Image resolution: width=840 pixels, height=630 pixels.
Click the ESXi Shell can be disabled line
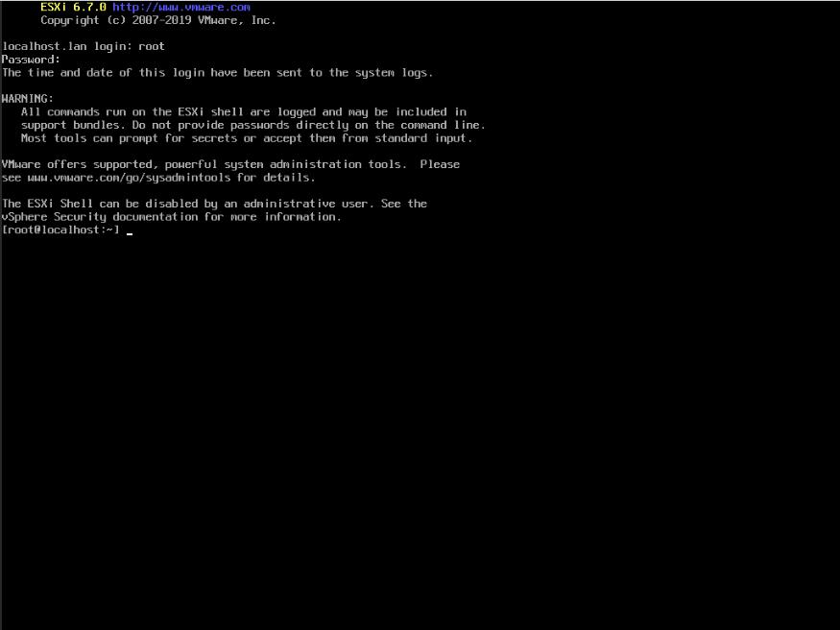pos(214,205)
